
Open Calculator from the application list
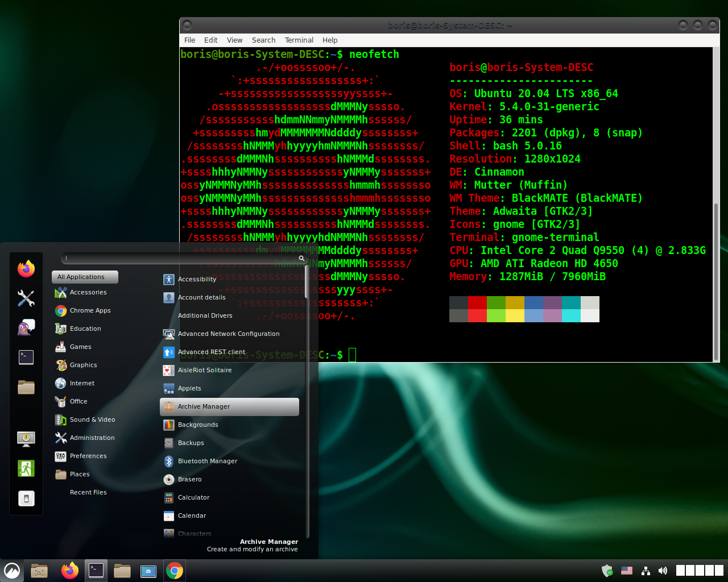click(230, 497)
